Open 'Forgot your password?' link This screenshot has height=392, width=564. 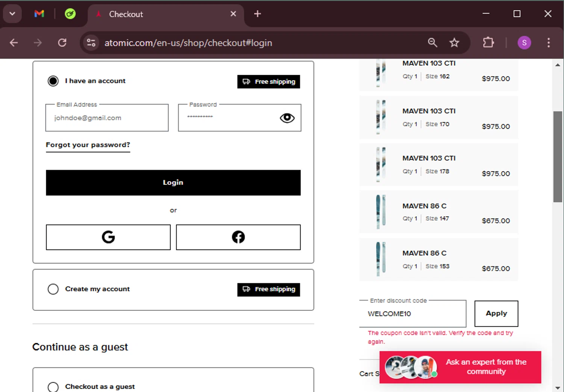88,145
